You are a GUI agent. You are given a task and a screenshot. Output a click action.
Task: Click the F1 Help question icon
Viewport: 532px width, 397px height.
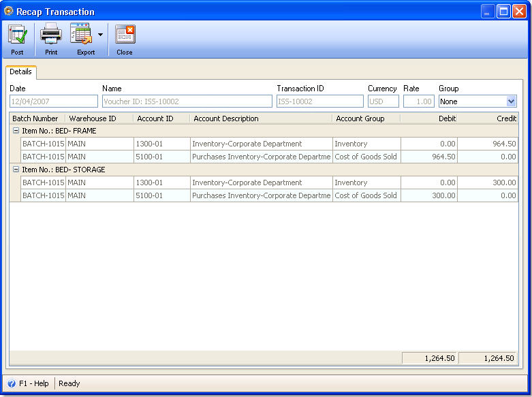(x=12, y=383)
